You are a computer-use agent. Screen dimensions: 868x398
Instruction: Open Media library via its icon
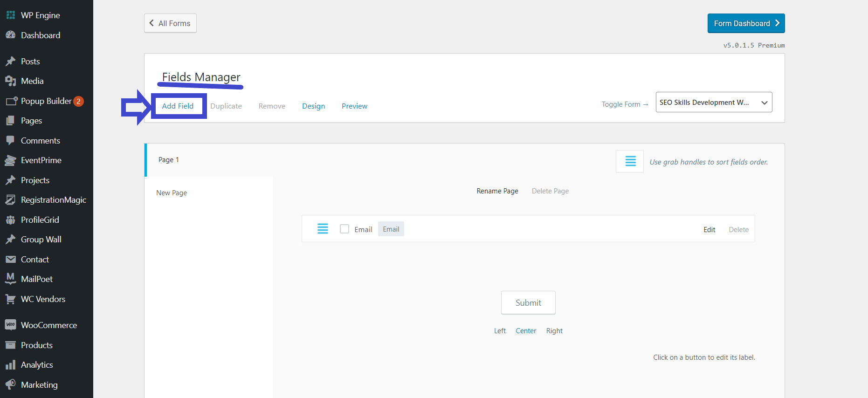(10, 81)
